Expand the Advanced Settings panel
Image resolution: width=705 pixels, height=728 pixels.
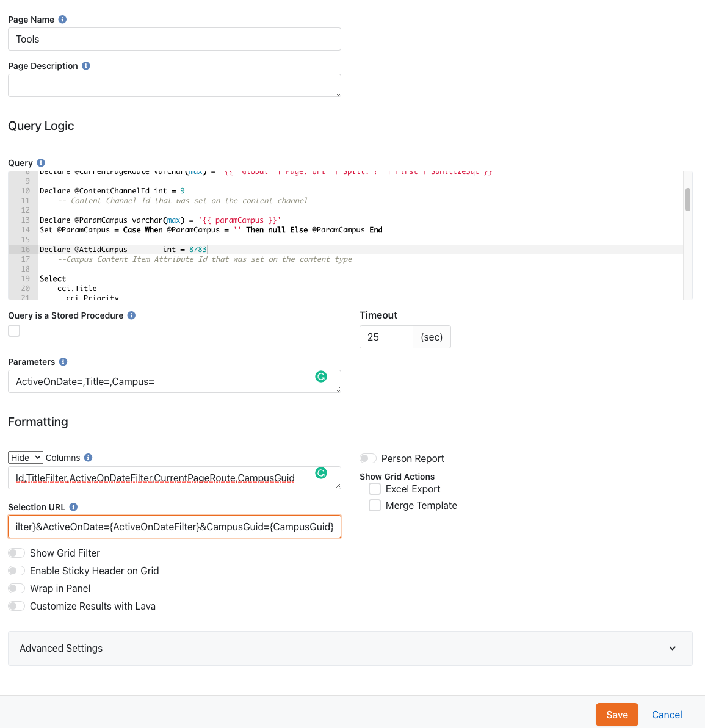pyautogui.click(x=350, y=648)
